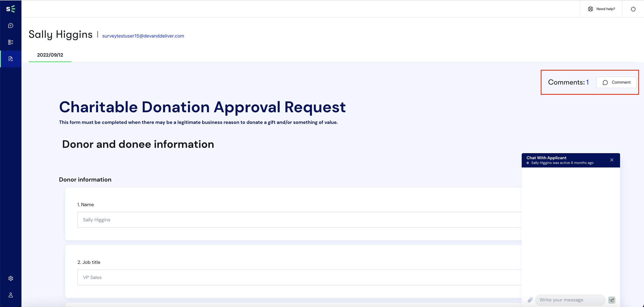The width and height of the screenshot is (644, 307).
Task: Open settings gear icon in sidebar
Action: 11,278
